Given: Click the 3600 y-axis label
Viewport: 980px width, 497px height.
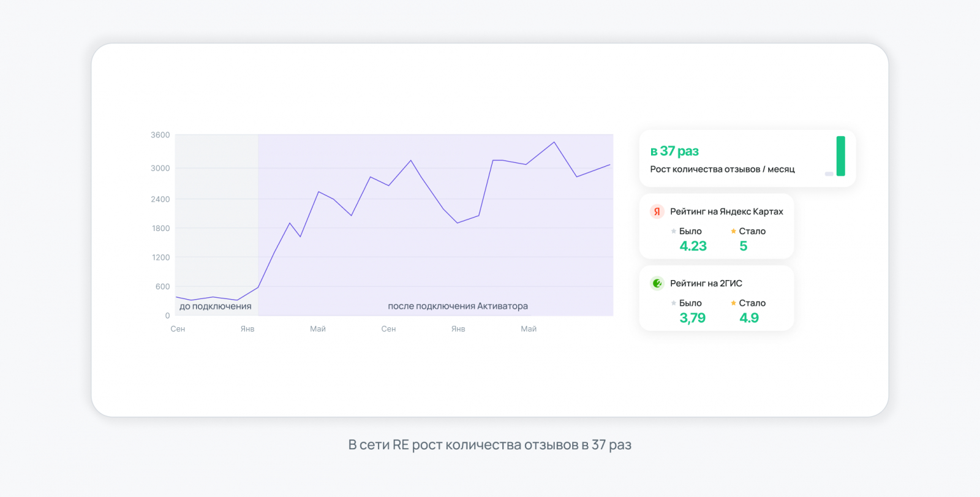Looking at the screenshot, I should click(160, 135).
